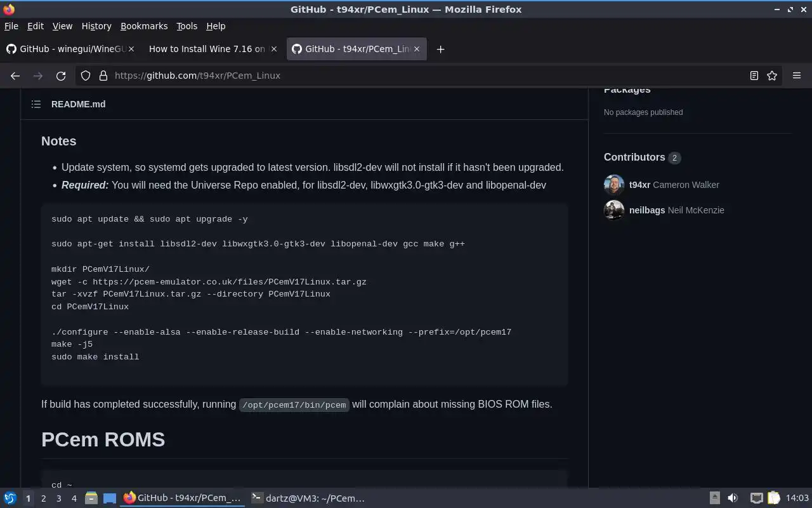Click the 'No packages published' text
Viewport: 812px width, 508px height.
643,112
